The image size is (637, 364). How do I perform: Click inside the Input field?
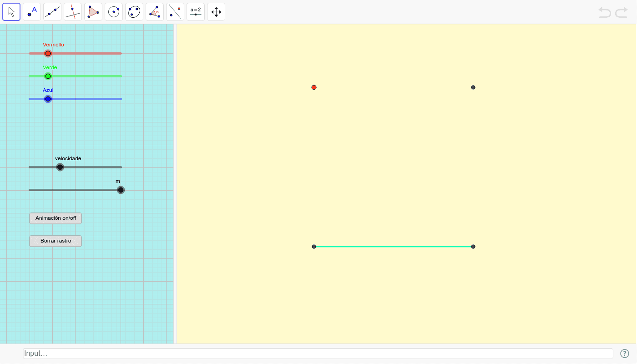click(x=182, y=353)
